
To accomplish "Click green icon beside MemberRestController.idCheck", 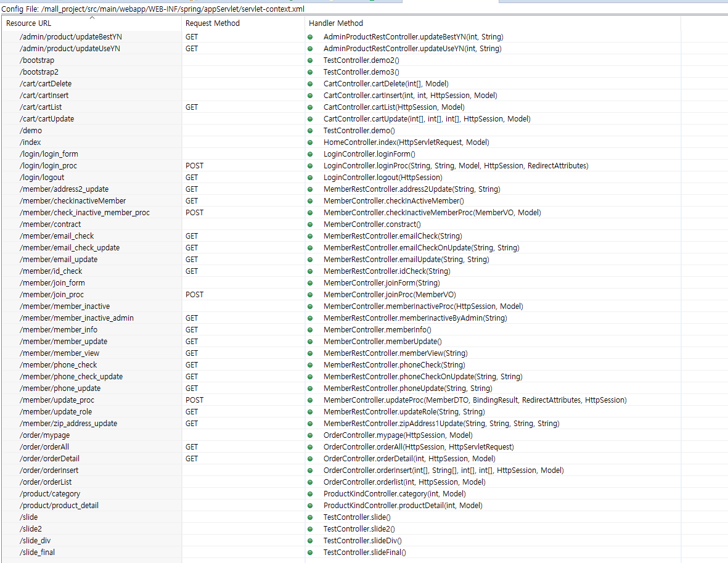I will tap(310, 271).
